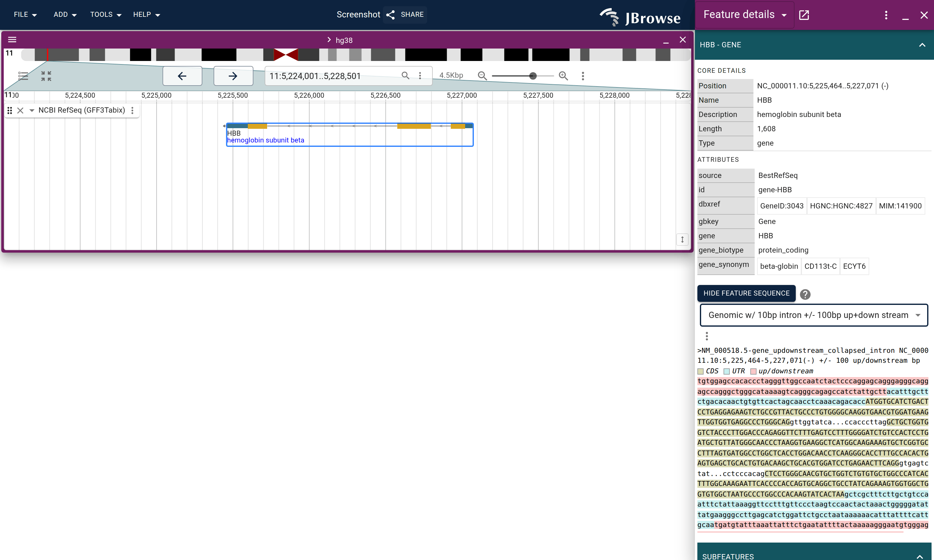Click the beta-globin synonym value

pyautogui.click(x=779, y=266)
